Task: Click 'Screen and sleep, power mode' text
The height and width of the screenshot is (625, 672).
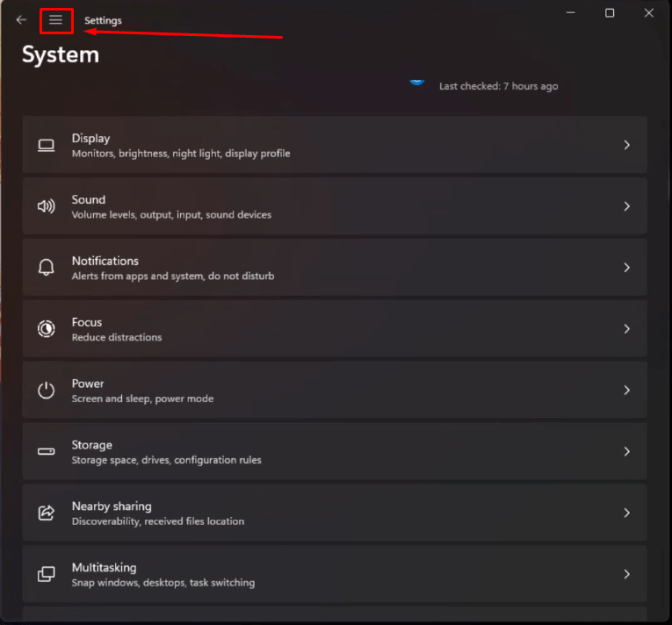Action: [142, 399]
